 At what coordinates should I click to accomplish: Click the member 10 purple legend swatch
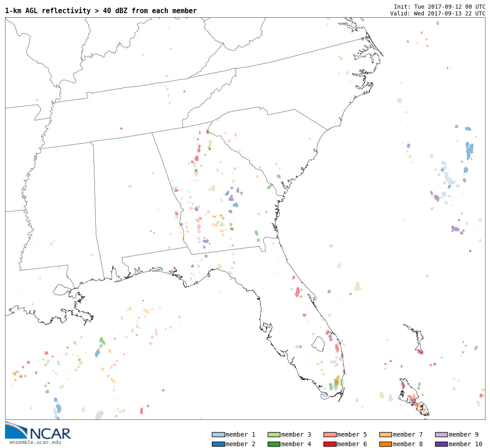point(441,444)
